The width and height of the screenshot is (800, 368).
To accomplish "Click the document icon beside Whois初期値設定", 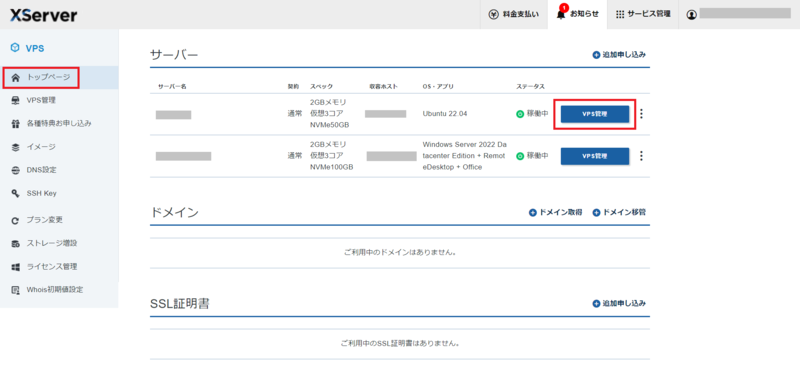I will pyautogui.click(x=15, y=290).
